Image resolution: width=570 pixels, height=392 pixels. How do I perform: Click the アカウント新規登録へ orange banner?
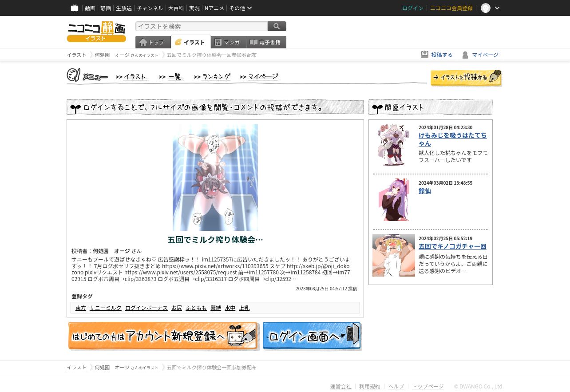(x=163, y=336)
